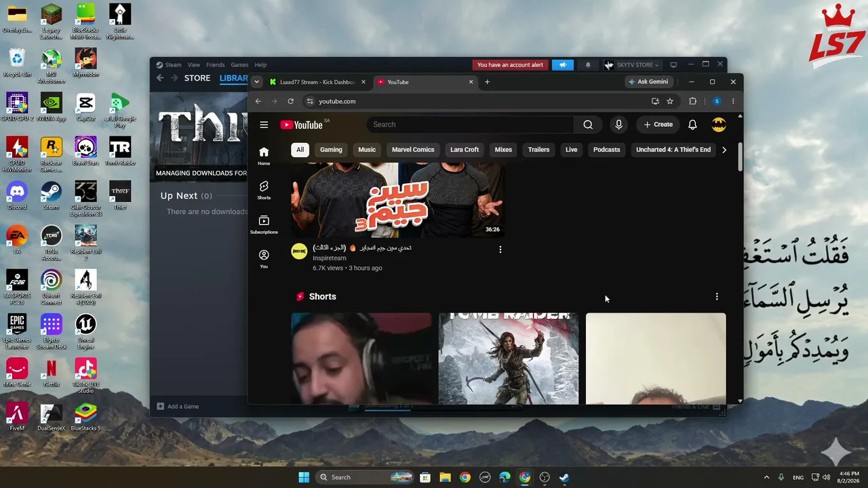Start voice search with the microphone icon
The width and height of the screenshot is (868, 488).
[x=618, y=125]
